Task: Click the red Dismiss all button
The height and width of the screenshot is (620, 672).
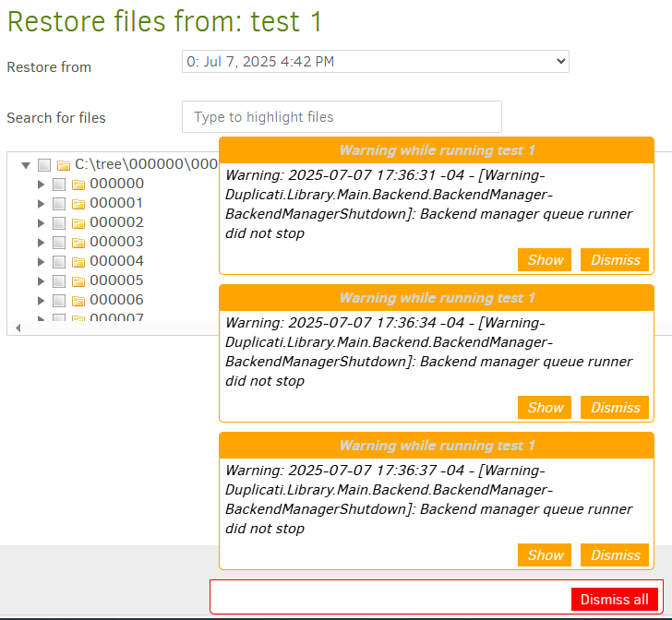Action: pos(615,599)
